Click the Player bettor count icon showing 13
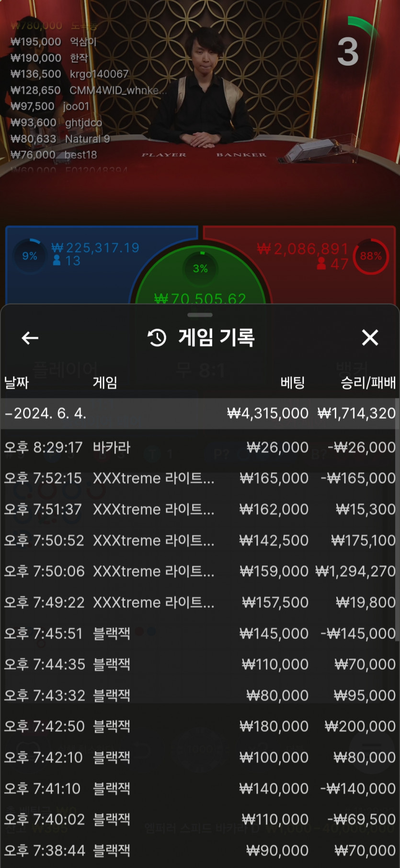The height and width of the screenshot is (868, 400). pyautogui.click(x=57, y=260)
